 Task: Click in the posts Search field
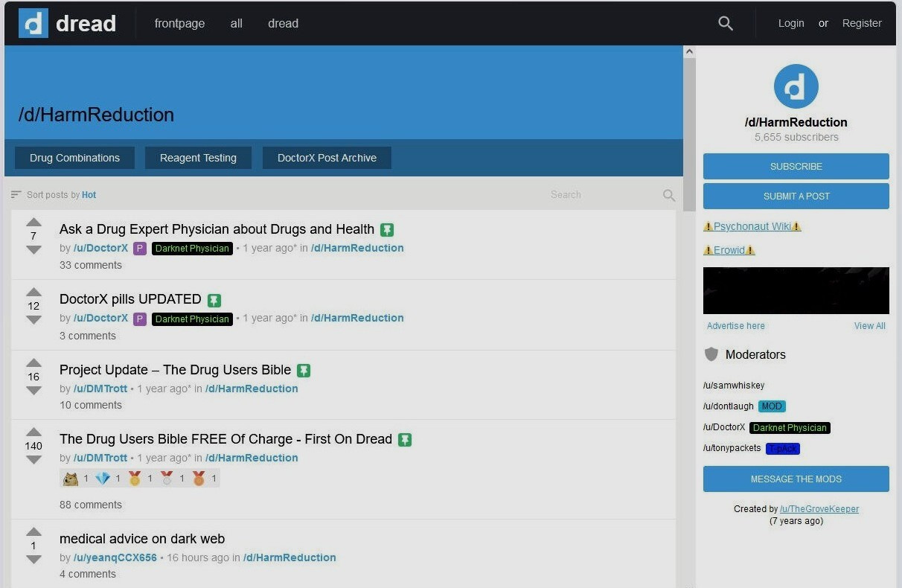[x=603, y=195]
